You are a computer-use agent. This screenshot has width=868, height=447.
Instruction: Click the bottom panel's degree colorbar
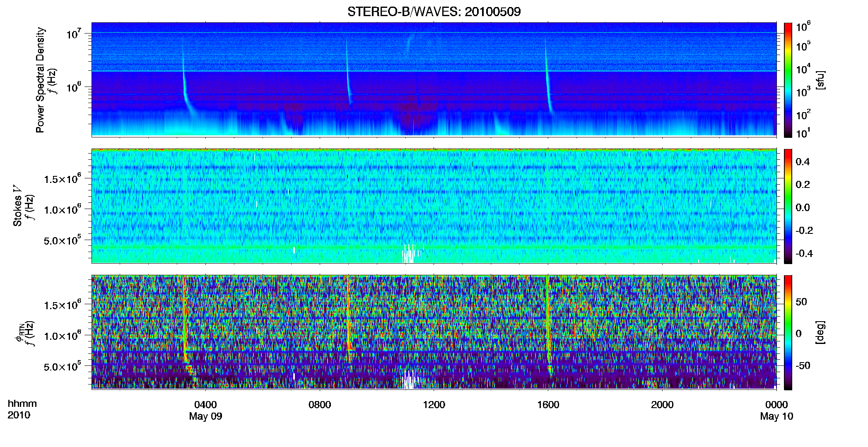788,332
